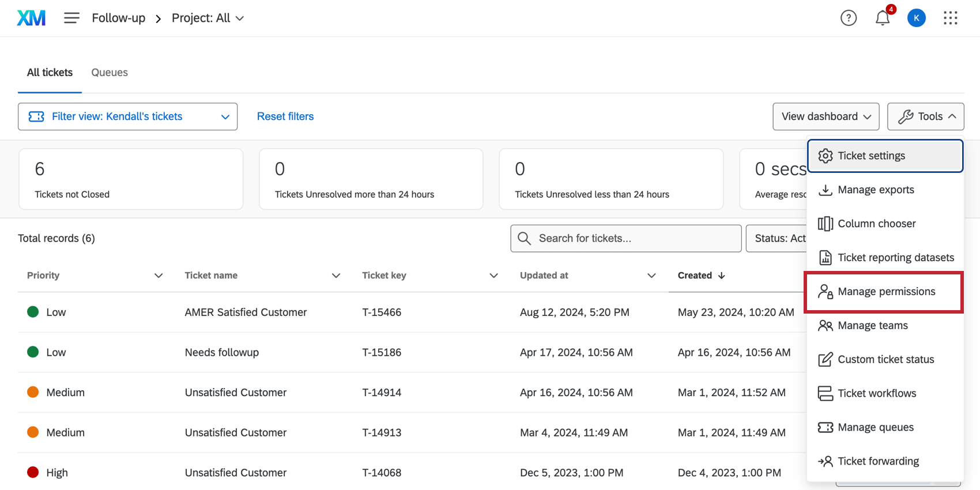Click the user account avatar K

(x=916, y=18)
